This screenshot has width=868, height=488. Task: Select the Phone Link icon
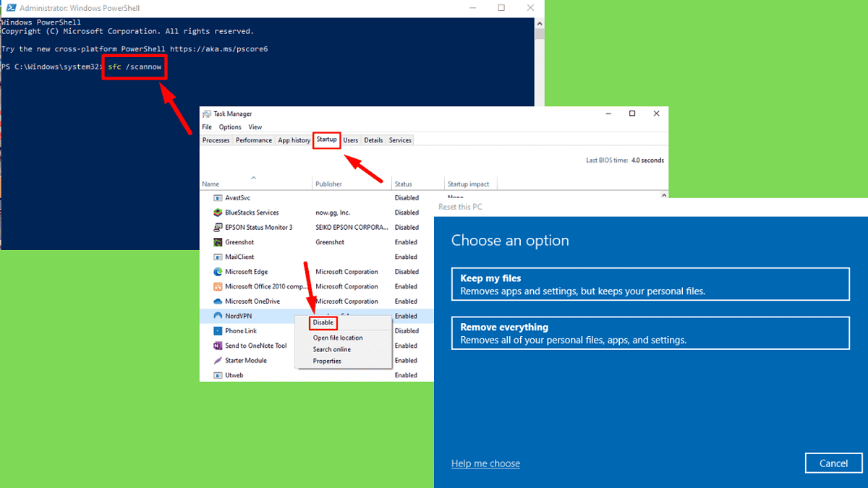click(x=218, y=331)
